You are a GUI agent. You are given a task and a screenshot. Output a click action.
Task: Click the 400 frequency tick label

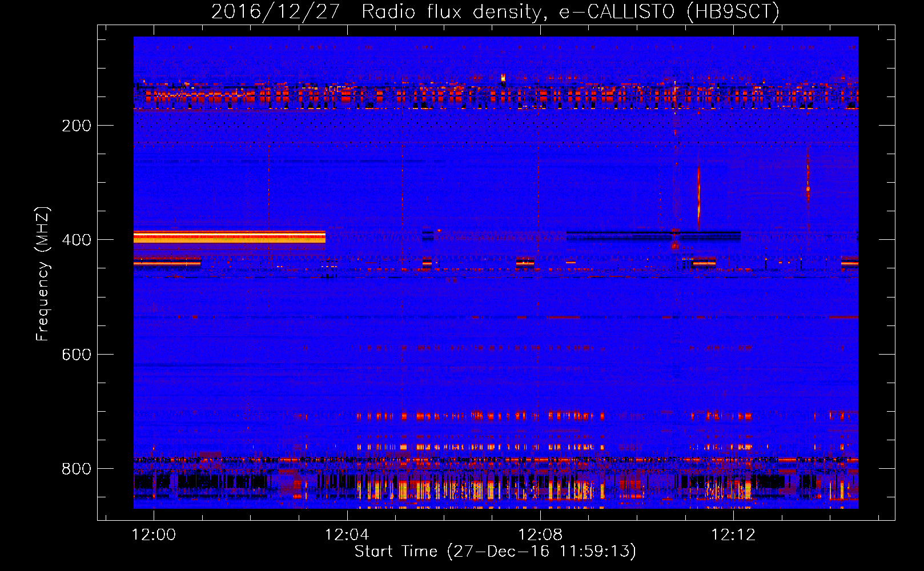[x=77, y=240]
